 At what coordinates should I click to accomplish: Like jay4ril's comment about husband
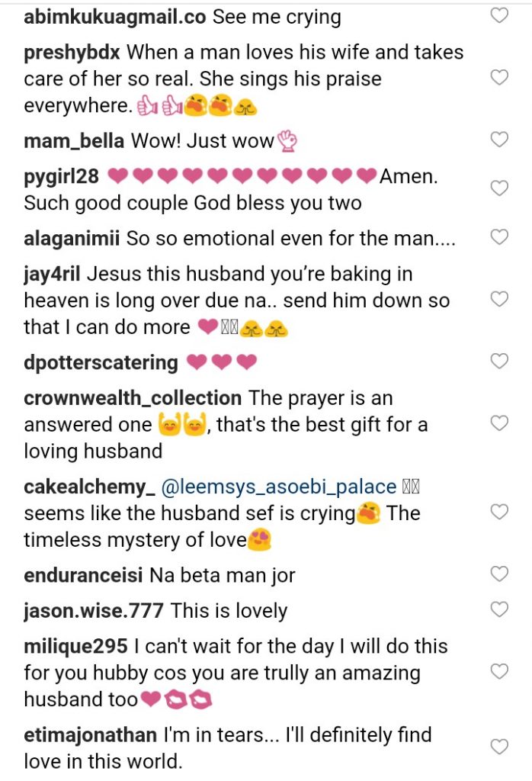(498, 299)
